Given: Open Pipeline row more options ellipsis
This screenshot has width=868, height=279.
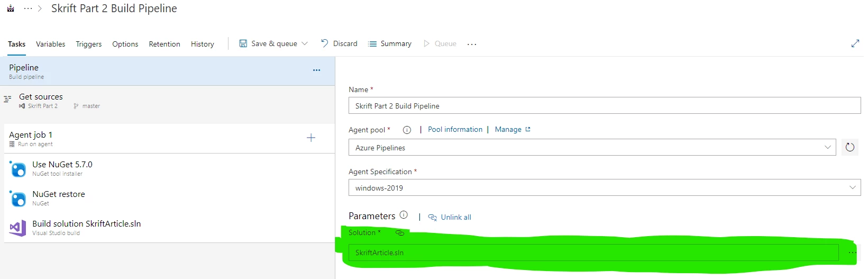Looking at the screenshot, I should [316, 70].
